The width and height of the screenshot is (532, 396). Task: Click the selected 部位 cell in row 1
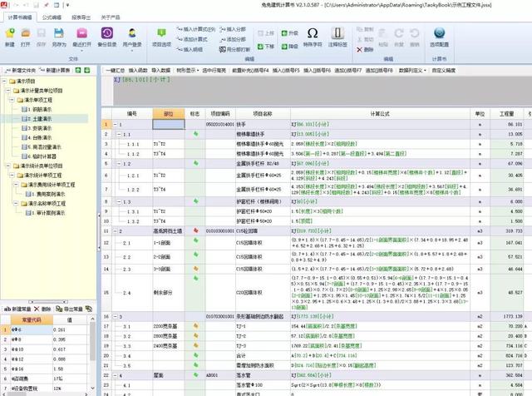169,124
